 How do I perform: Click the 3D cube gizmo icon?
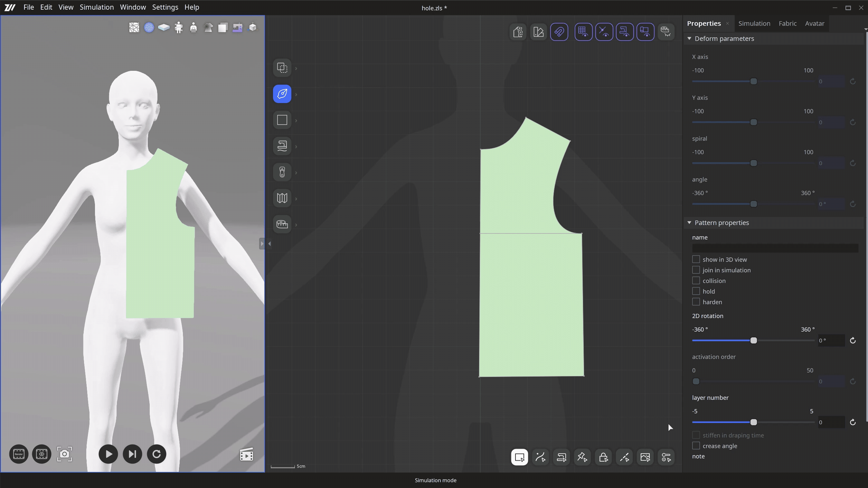[252, 27]
